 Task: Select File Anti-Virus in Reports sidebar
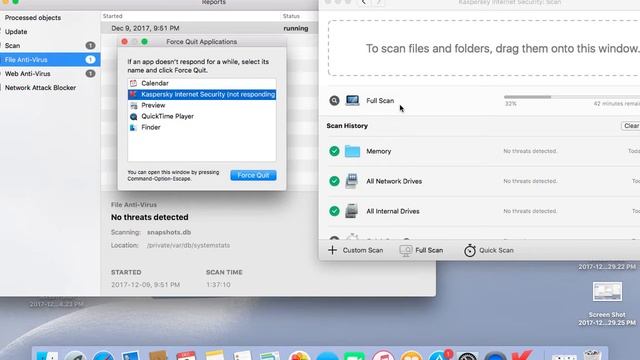coord(50,60)
